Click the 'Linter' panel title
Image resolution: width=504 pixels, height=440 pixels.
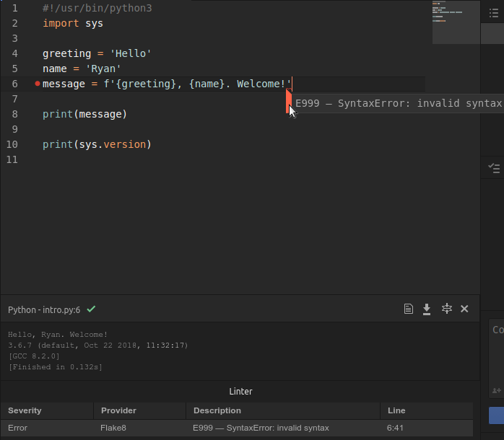pos(240,392)
